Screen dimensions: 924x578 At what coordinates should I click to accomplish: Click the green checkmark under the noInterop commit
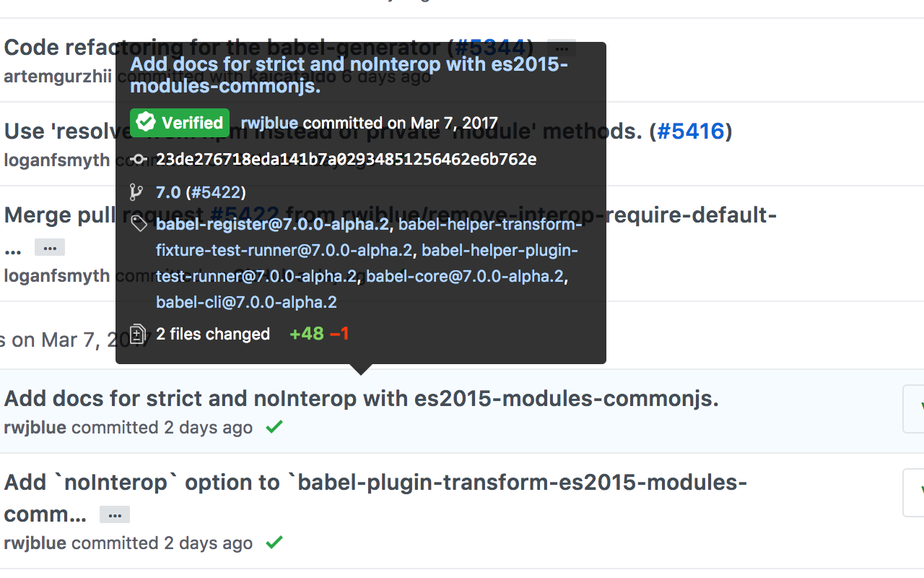[x=274, y=543]
